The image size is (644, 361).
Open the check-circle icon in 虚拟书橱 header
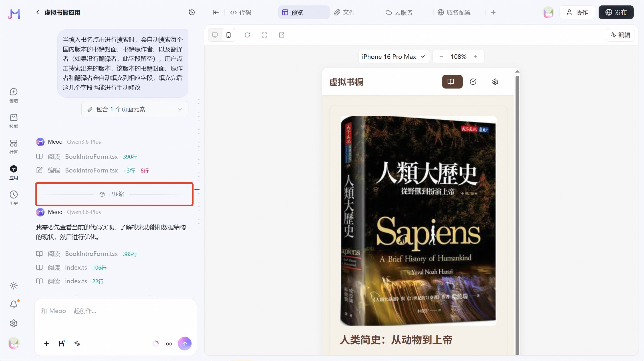pyautogui.click(x=473, y=82)
